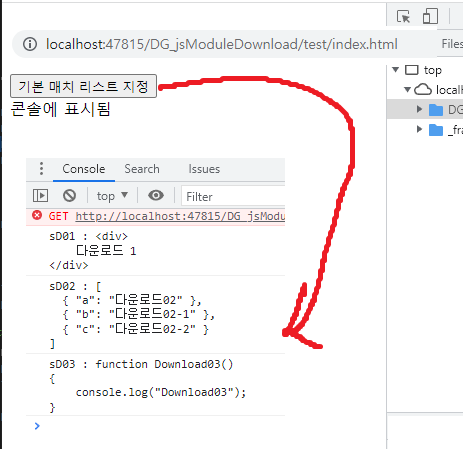Click the localhost cloud icon in tree
Viewport: 463px width, 449px height.
pyautogui.click(x=423, y=90)
